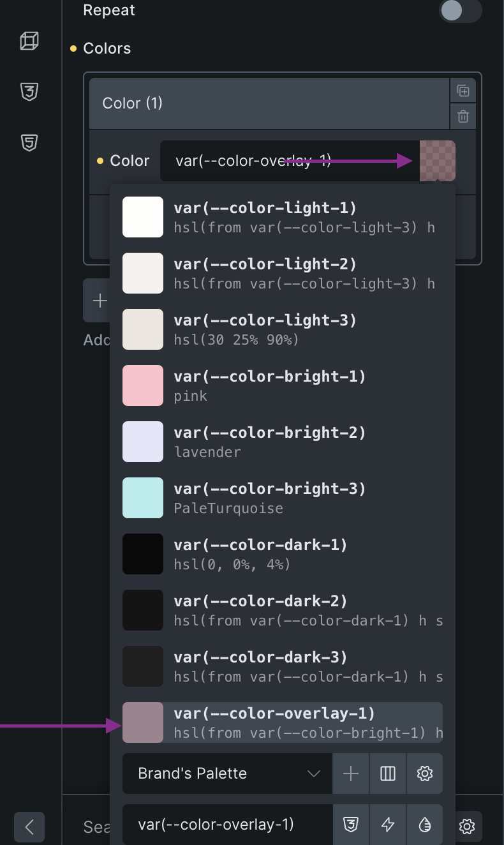Click the droplet icon
The height and width of the screenshot is (845, 504).
425,825
